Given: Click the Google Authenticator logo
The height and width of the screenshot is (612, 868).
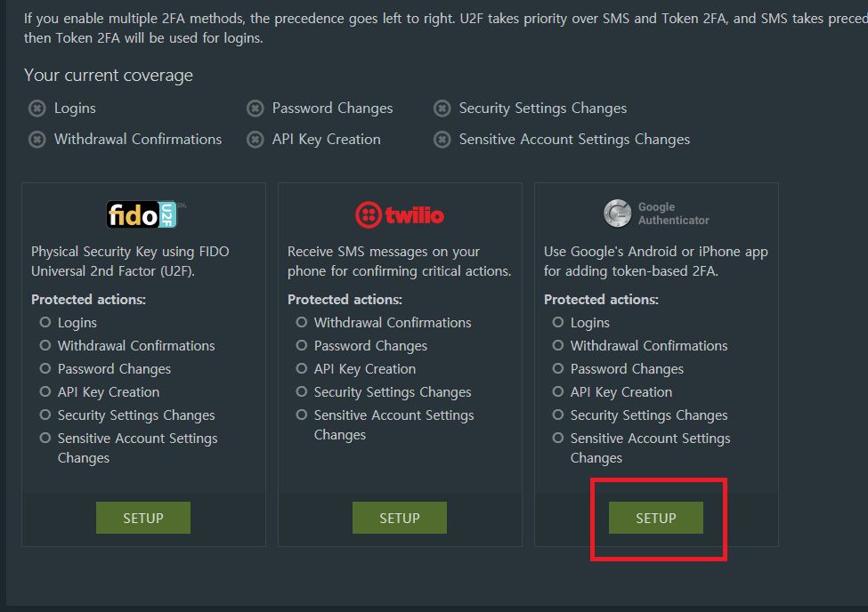Looking at the screenshot, I should coord(656,213).
